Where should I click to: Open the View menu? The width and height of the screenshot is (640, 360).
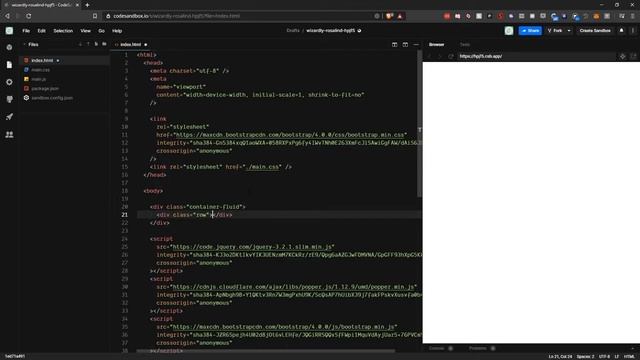(x=85, y=31)
